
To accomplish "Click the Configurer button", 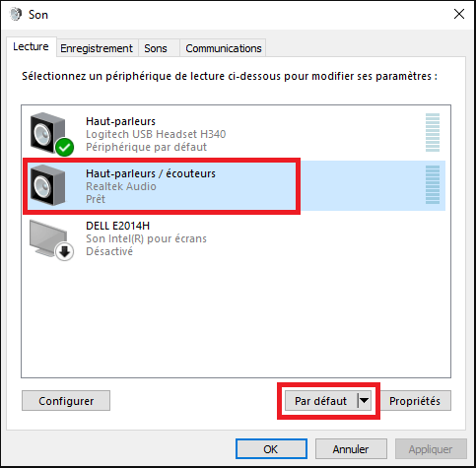I will (x=66, y=401).
